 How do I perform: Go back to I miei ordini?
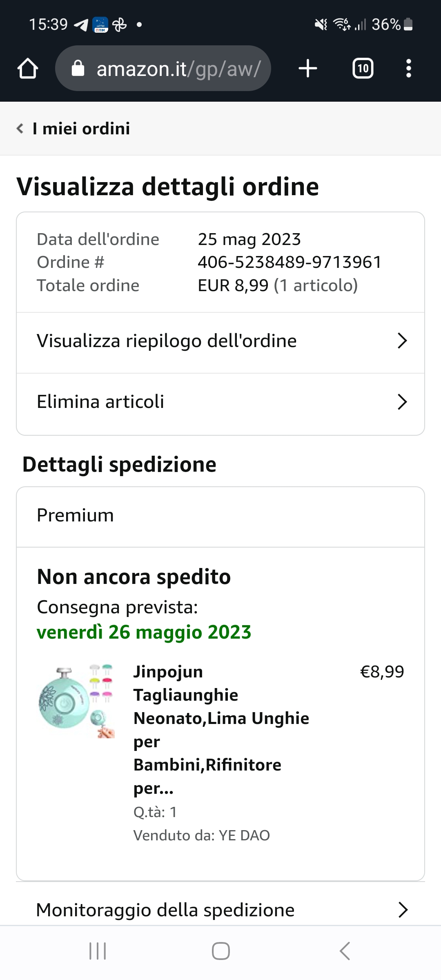(81, 129)
